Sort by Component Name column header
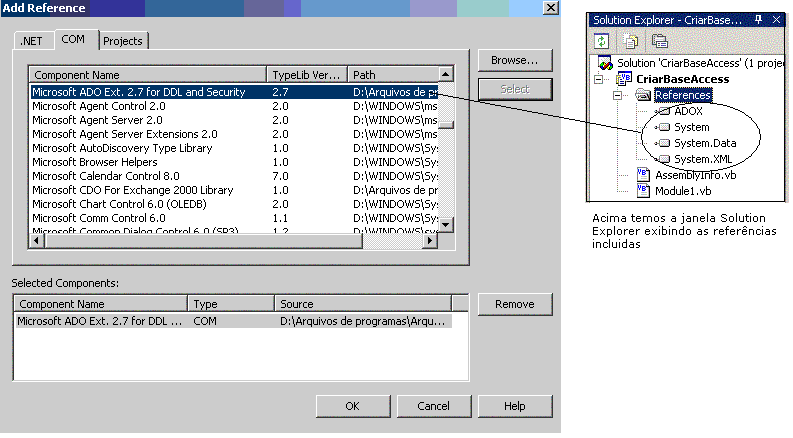This screenshot has height=438, width=793. (148, 75)
